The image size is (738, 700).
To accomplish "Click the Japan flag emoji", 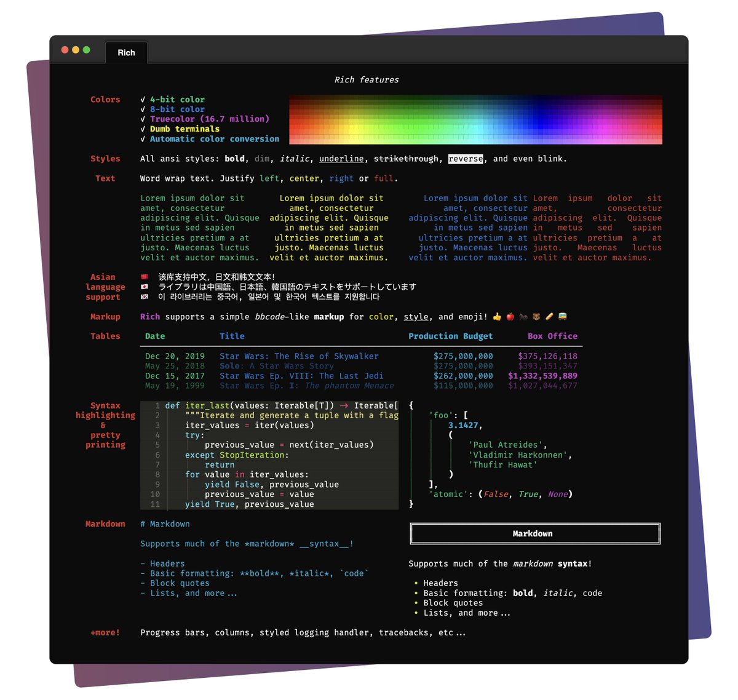I will [145, 287].
